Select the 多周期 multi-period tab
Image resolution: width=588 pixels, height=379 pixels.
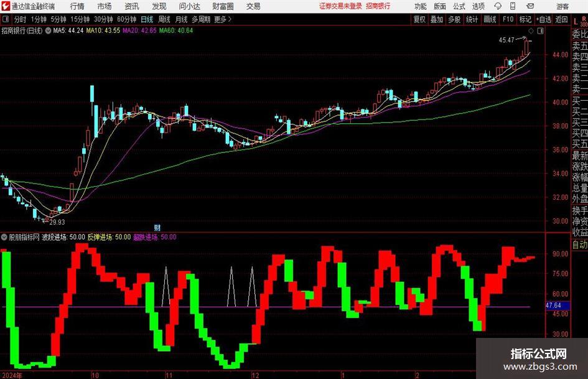click(x=200, y=19)
